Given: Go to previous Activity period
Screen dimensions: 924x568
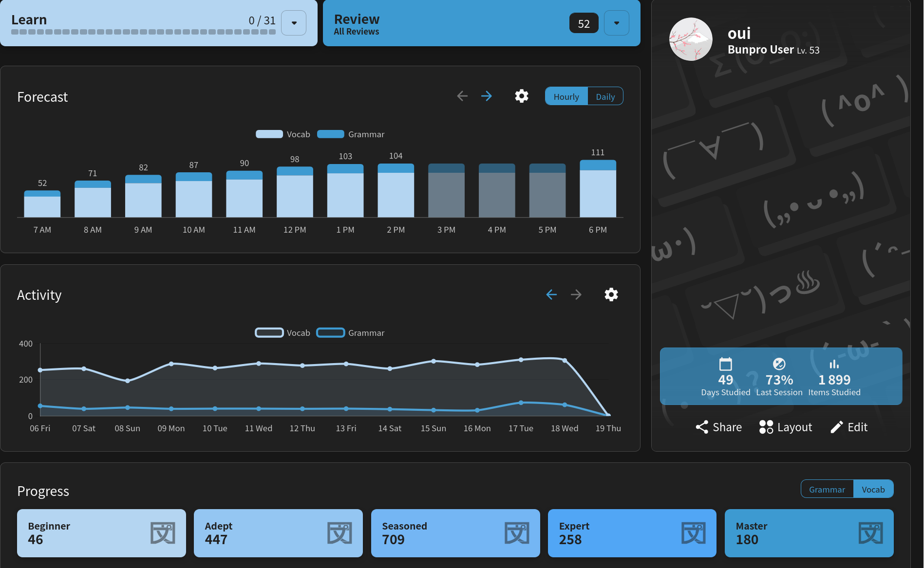Looking at the screenshot, I should pos(551,294).
